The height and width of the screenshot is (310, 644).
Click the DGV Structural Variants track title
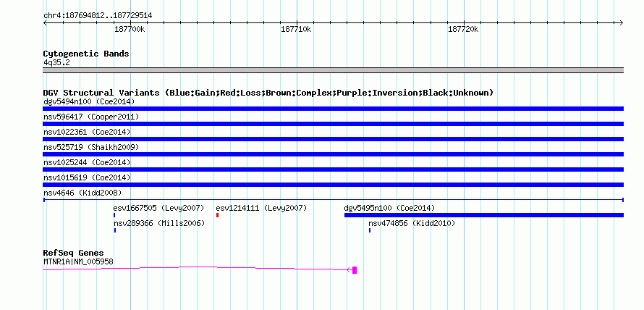click(268, 93)
